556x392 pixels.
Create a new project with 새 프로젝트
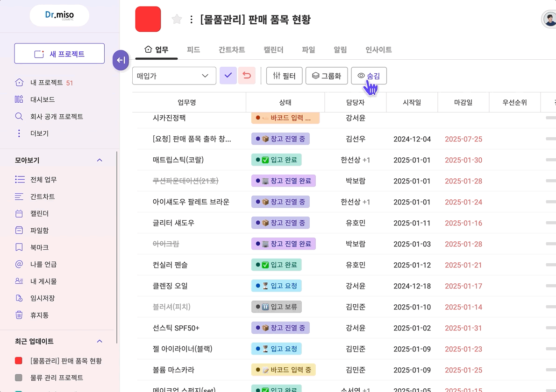pos(59,54)
